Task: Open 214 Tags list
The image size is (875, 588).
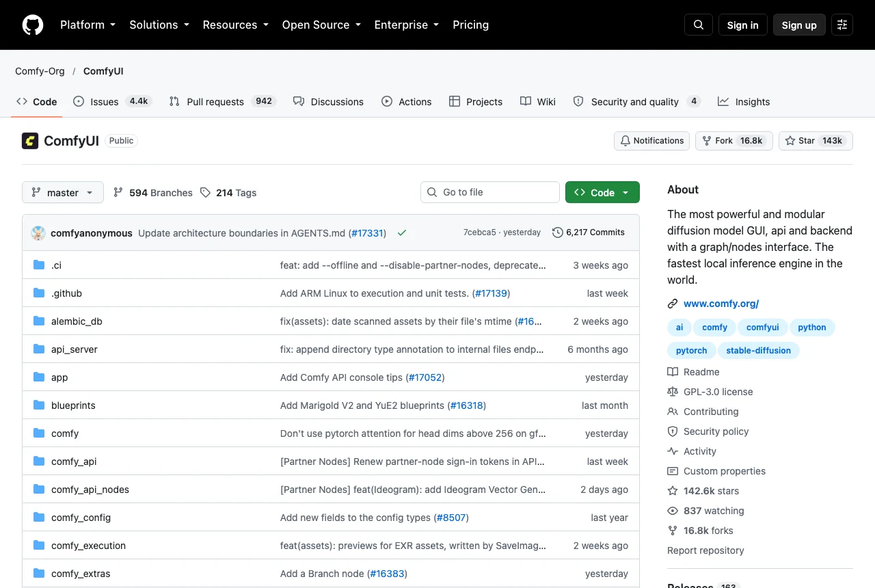Action: click(x=228, y=193)
